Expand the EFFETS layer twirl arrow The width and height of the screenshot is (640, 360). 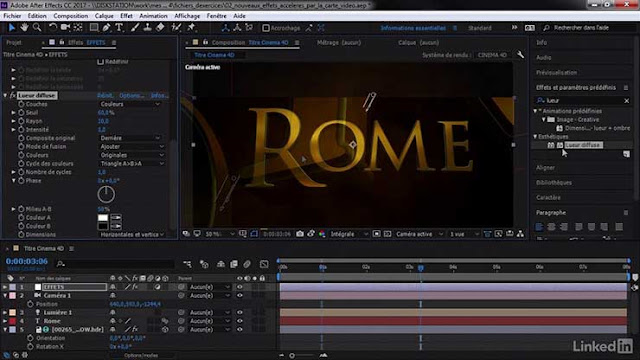(5, 287)
